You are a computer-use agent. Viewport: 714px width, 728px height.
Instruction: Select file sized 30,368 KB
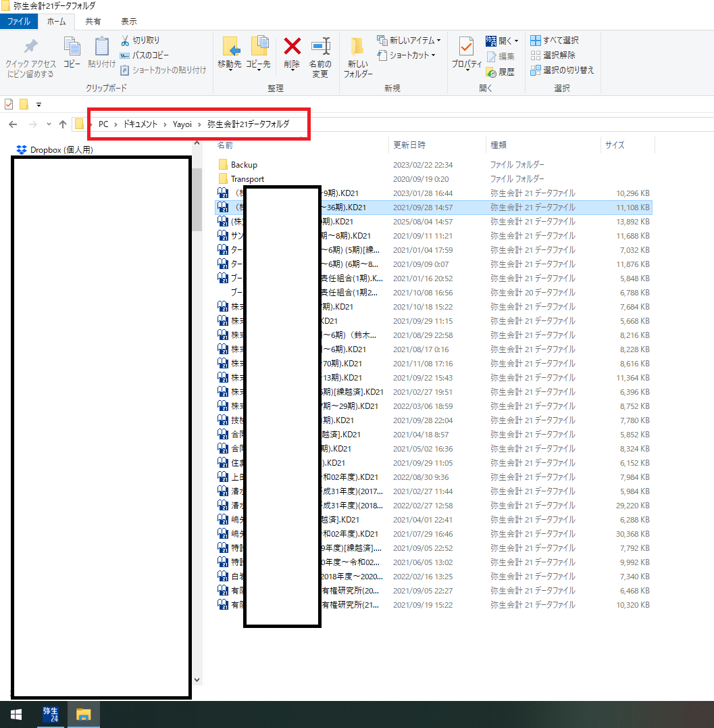point(434,534)
